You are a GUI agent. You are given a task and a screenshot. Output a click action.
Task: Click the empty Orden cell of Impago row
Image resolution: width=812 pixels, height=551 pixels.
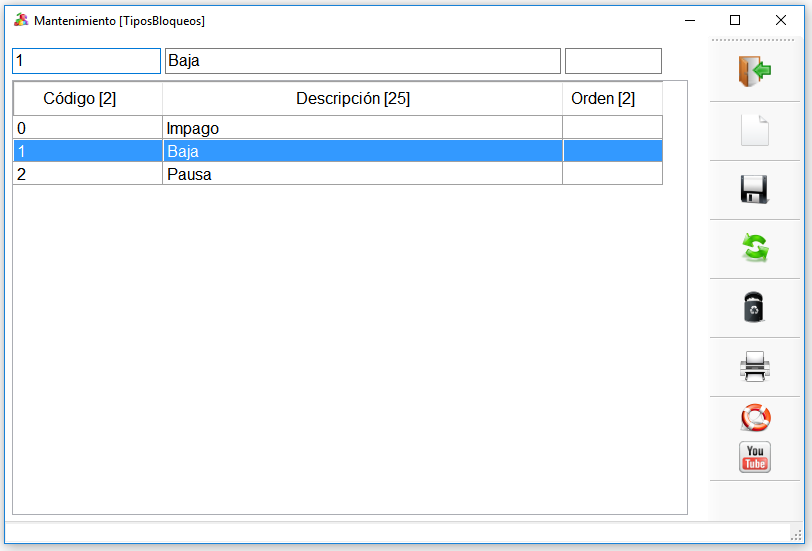613,128
